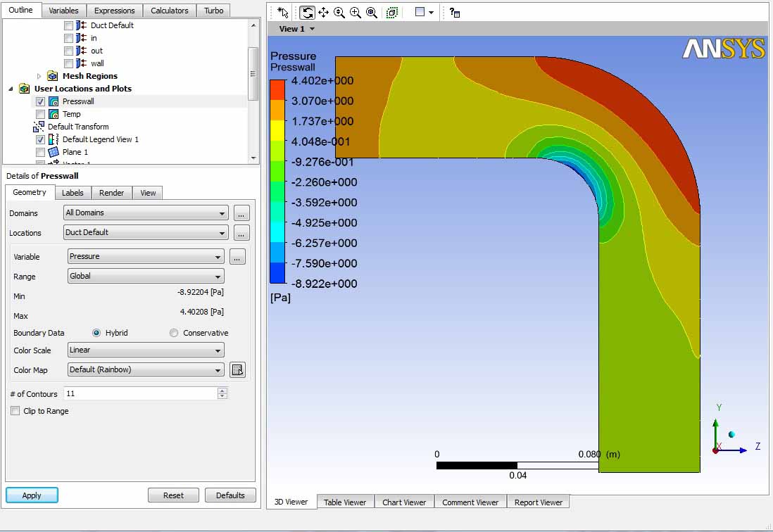Click the Outline tree vertical scrollbar
773x532 pixels.
[253, 74]
